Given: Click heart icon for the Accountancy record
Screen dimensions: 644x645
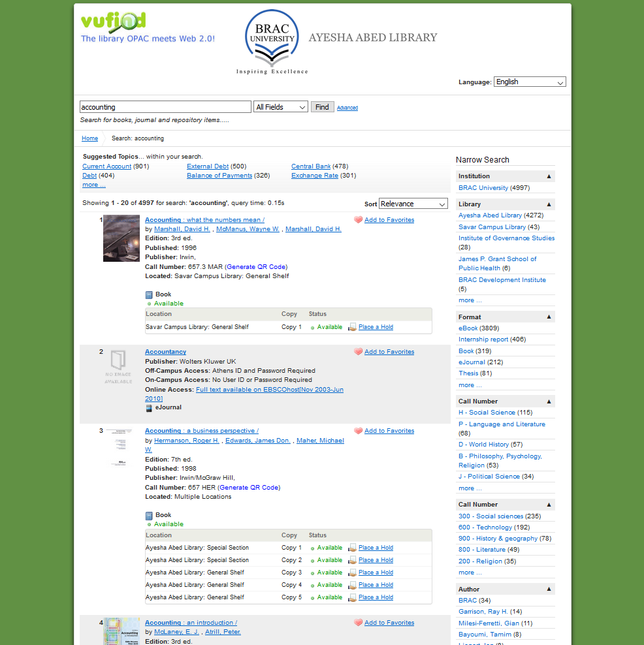Looking at the screenshot, I should point(358,352).
